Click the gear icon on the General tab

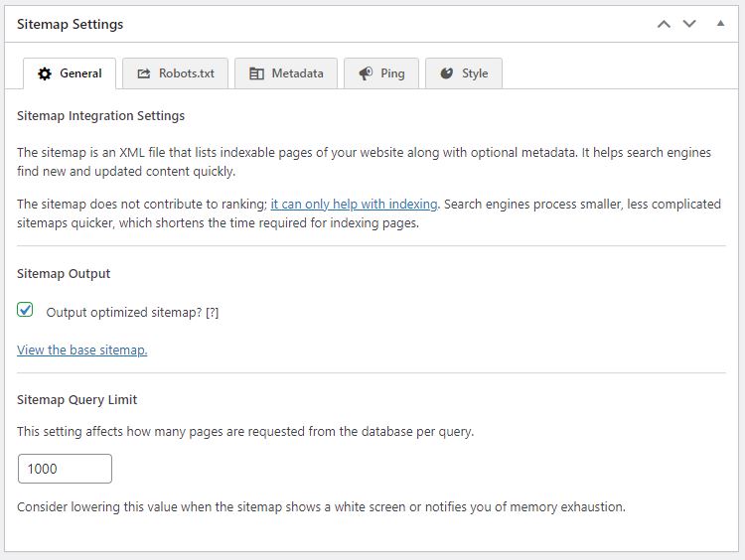[45, 73]
